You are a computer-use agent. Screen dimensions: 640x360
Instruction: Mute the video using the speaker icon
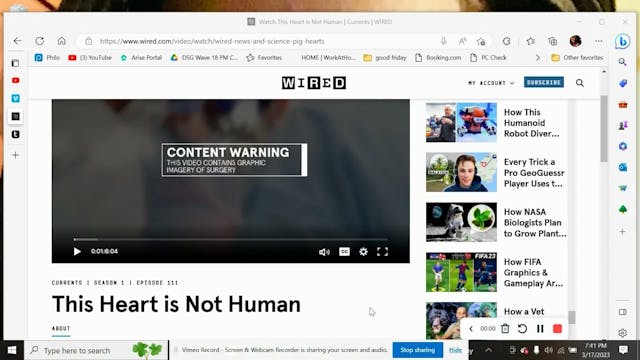pos(324,252)
